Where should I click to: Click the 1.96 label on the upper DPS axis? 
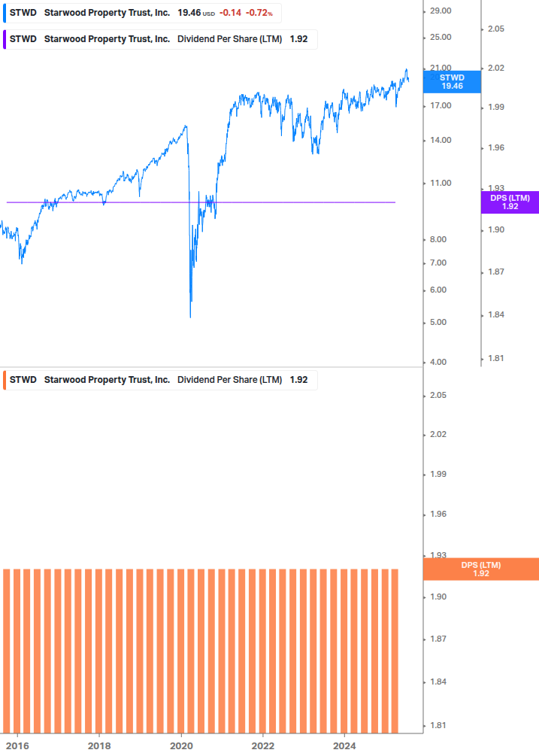tap(495, 147)
